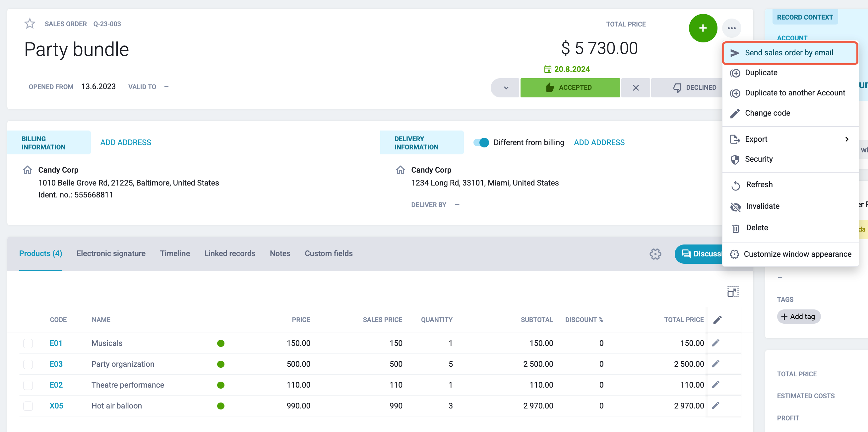This screenshot has width=868, height=432.
Task: Click green status dot for Hot air balloon
Action: [x=221, y=406]
